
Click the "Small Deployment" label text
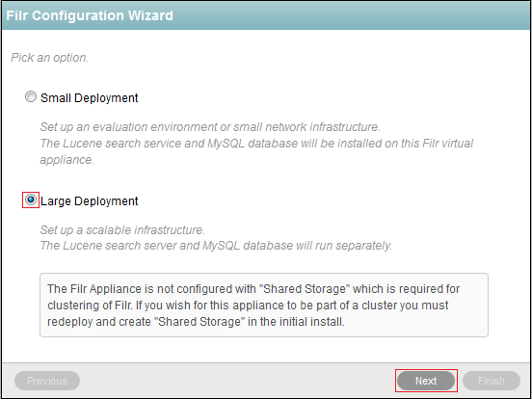click(x=90, y=98)
